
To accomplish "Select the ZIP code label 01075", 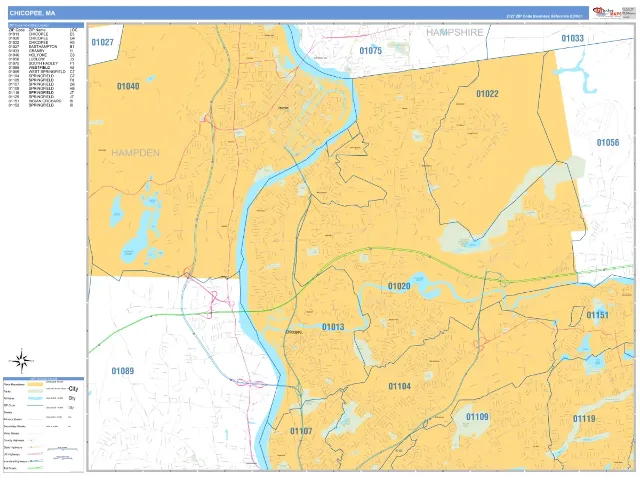I will (x=371, y=51).
